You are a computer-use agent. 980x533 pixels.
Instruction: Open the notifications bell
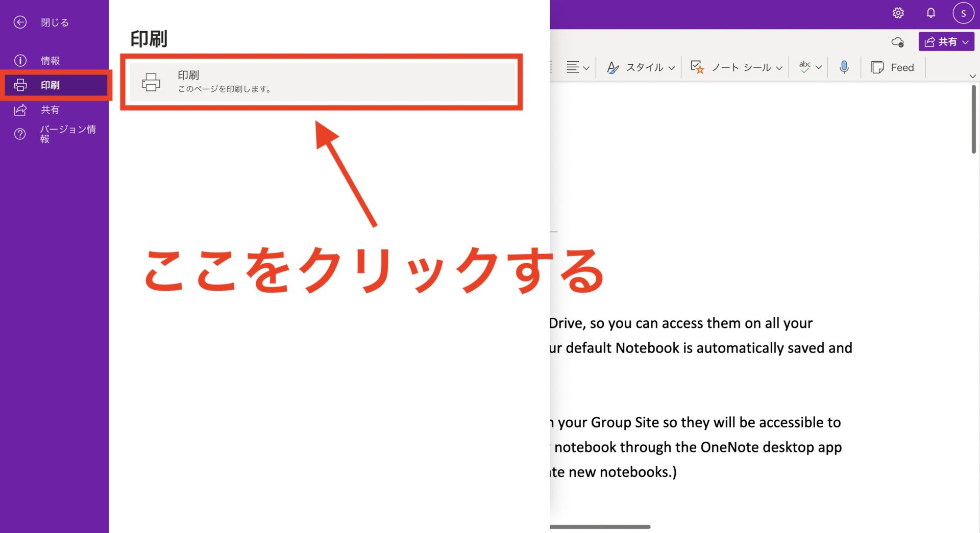click(x=930, y=13)
